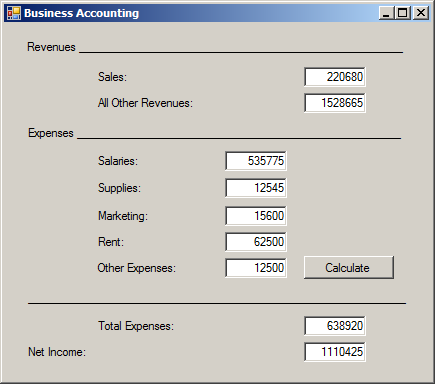Click the Net Income: label
The height and width of the screenshot is (384, 435).
57,352
